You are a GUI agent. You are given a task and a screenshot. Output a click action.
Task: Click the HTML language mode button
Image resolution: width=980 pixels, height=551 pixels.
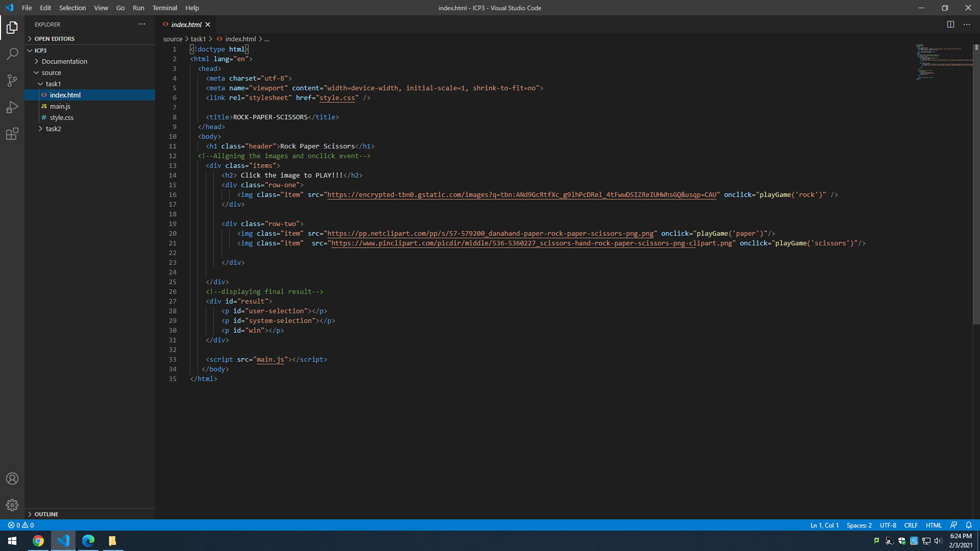point(934,525)
